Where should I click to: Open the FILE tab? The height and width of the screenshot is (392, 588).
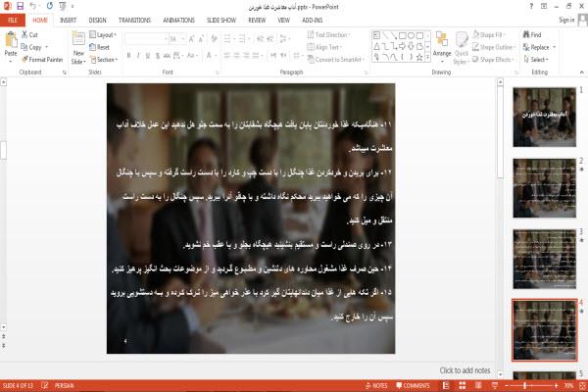pos(13,20)
